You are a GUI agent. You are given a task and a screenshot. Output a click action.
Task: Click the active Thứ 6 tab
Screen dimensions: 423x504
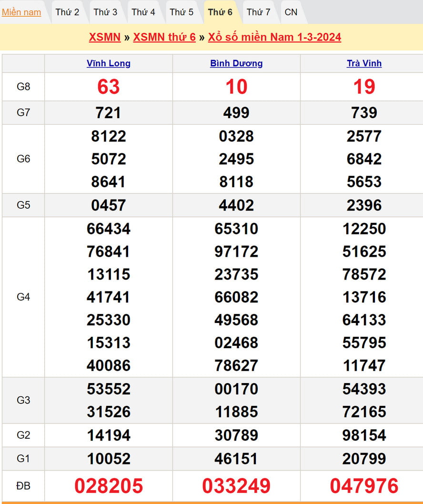[x=220, y=12]
